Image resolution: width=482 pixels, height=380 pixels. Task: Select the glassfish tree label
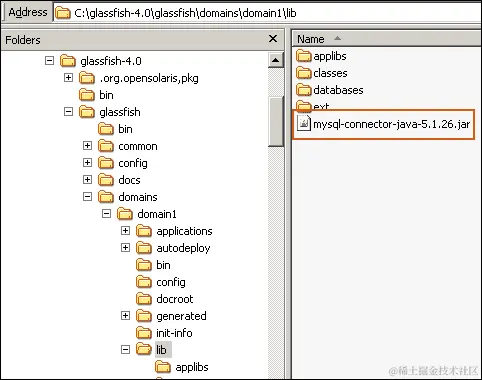[120, 112]
